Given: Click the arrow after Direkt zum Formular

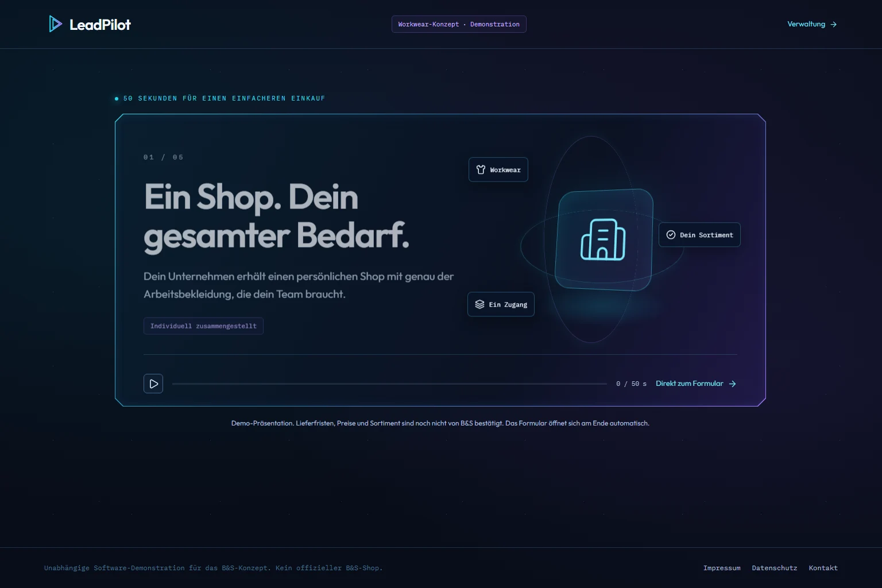Looking at the screenshot, I should point(732,384).
